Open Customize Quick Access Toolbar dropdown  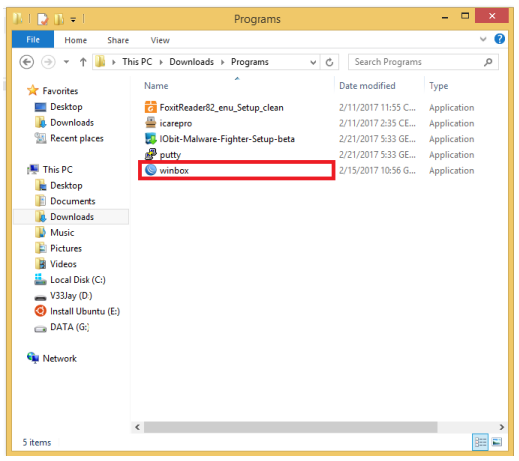[x=73, y=20]
